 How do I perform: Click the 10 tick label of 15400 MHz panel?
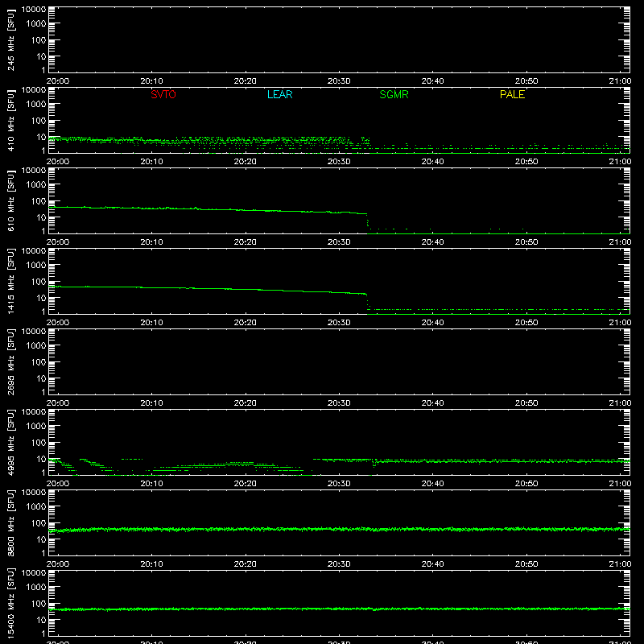pyautogui.click(x=41, y=620)
